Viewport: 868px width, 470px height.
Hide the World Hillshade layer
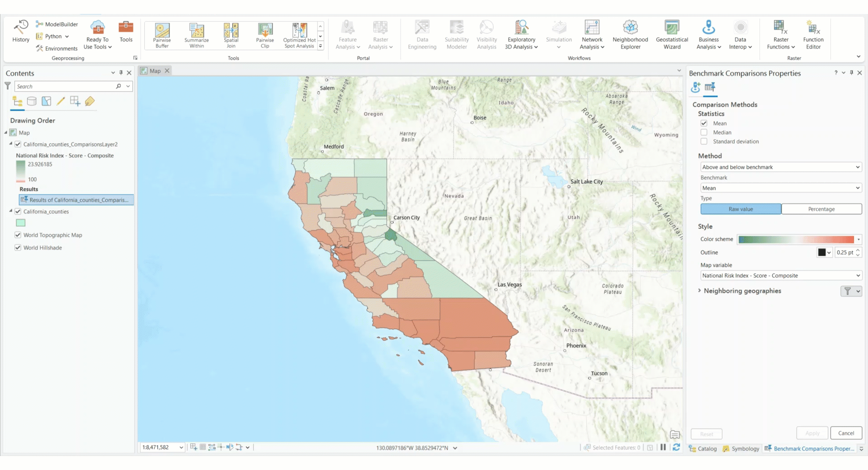[18, 248]
